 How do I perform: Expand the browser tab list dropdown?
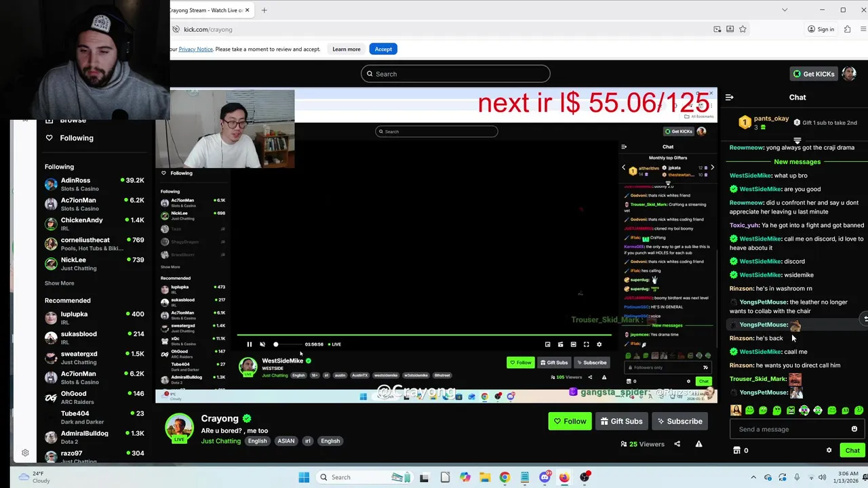[785, 10]
